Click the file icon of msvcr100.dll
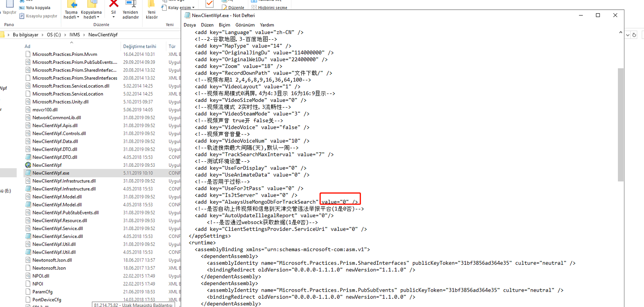 [28, 110]
